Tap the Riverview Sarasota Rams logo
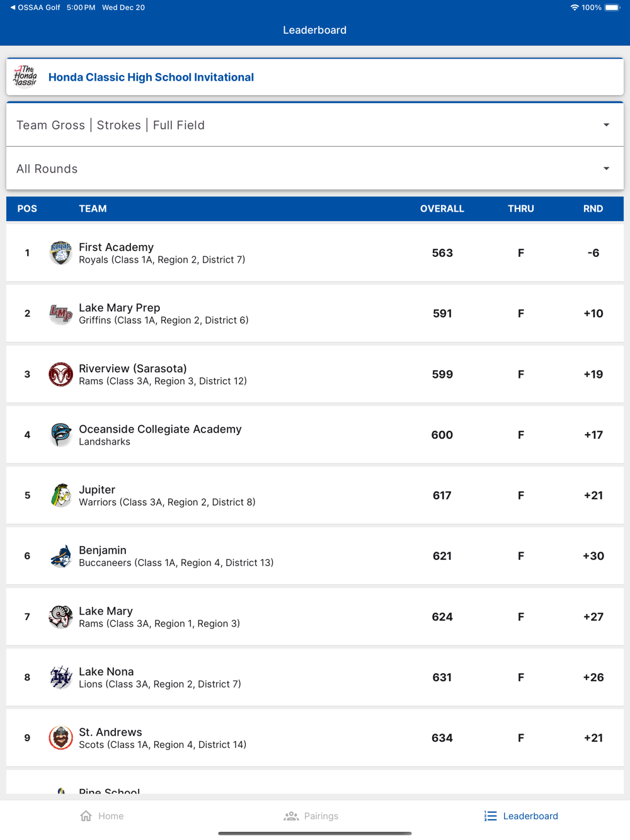The height and width of the screenshot is (840, 630). [60, 374]
